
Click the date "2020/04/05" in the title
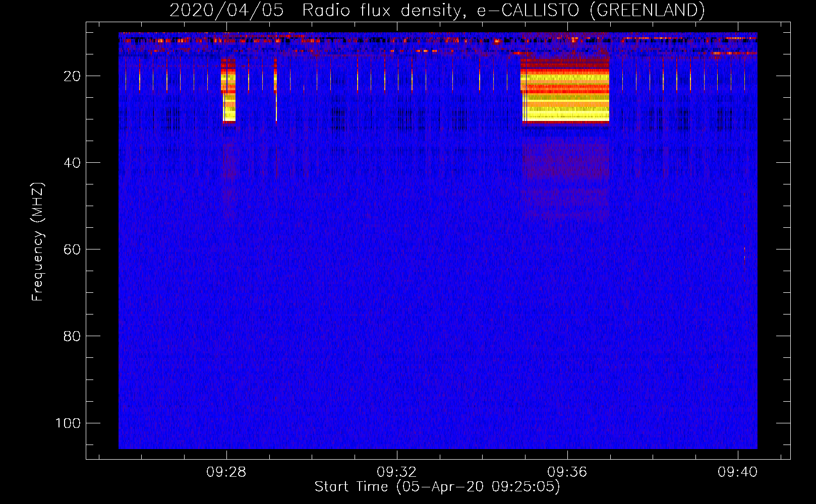[226, 10]
